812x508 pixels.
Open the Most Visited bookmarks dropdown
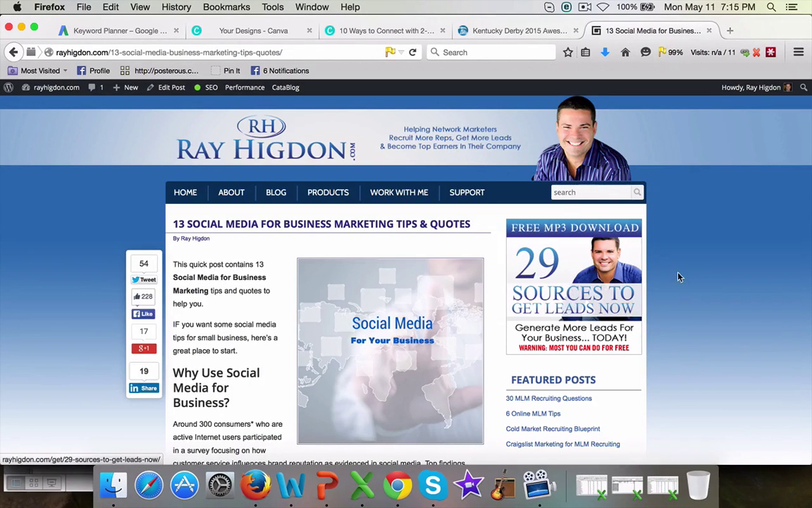37,71
